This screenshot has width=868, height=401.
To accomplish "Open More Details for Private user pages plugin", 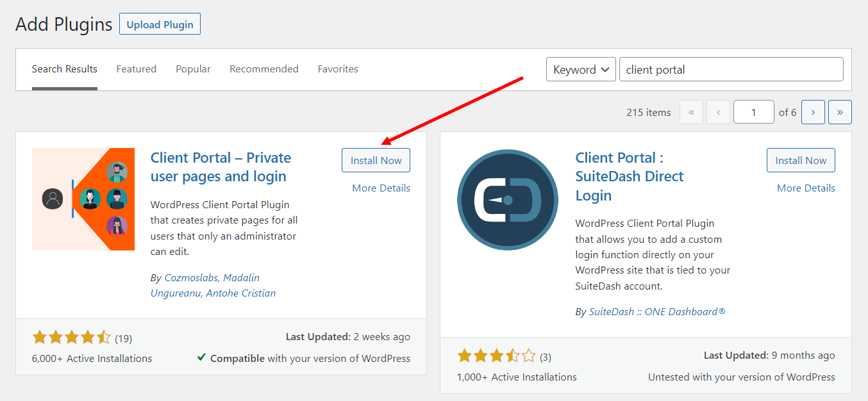I will pos(381,188).
